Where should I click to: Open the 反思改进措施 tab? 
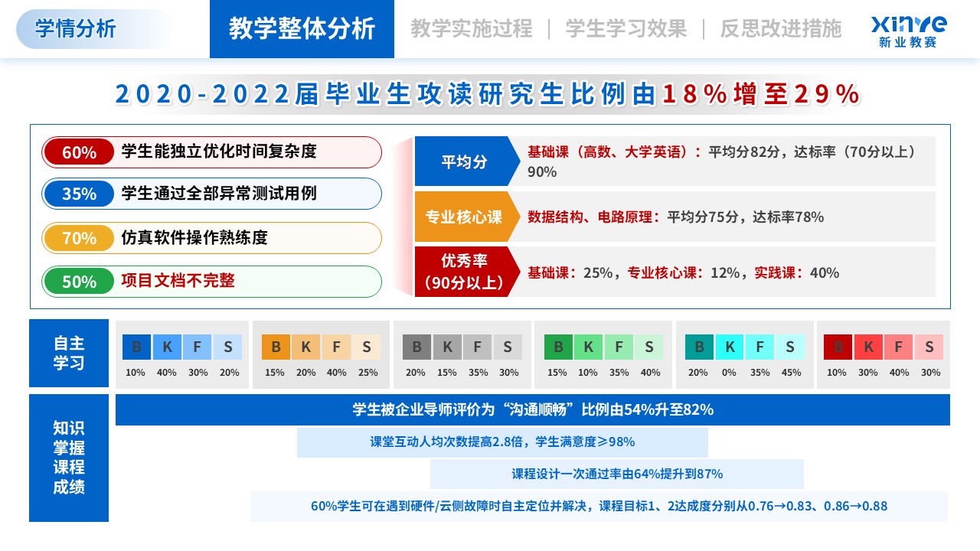(x=781, y=29)
